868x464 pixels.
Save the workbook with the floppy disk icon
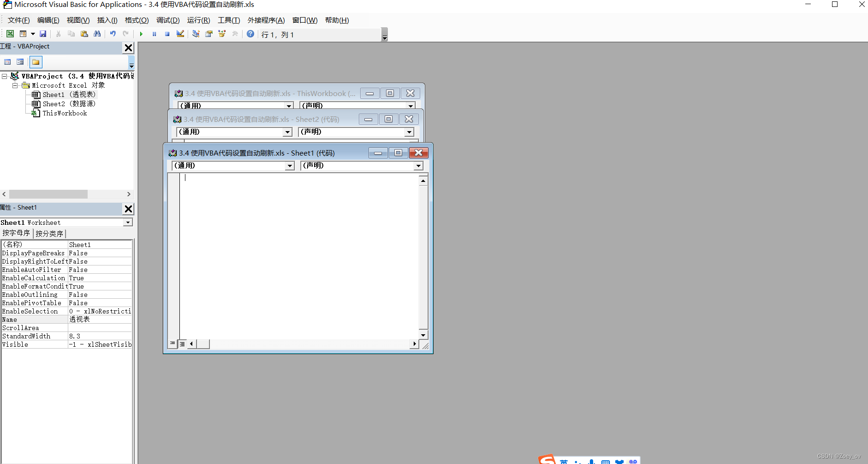43,34
